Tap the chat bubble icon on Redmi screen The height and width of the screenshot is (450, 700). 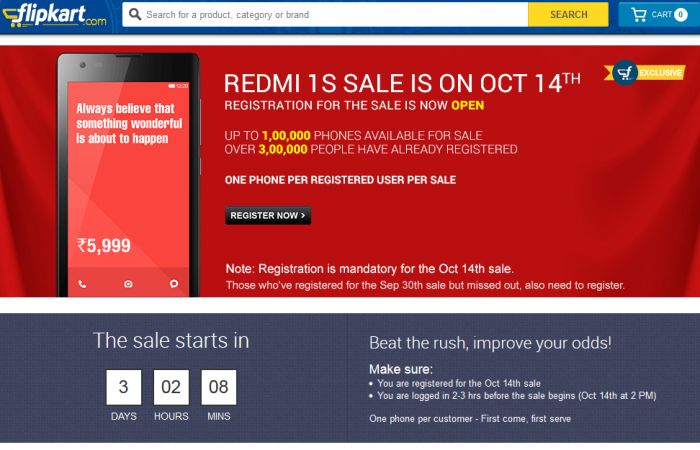pos(174,283)
